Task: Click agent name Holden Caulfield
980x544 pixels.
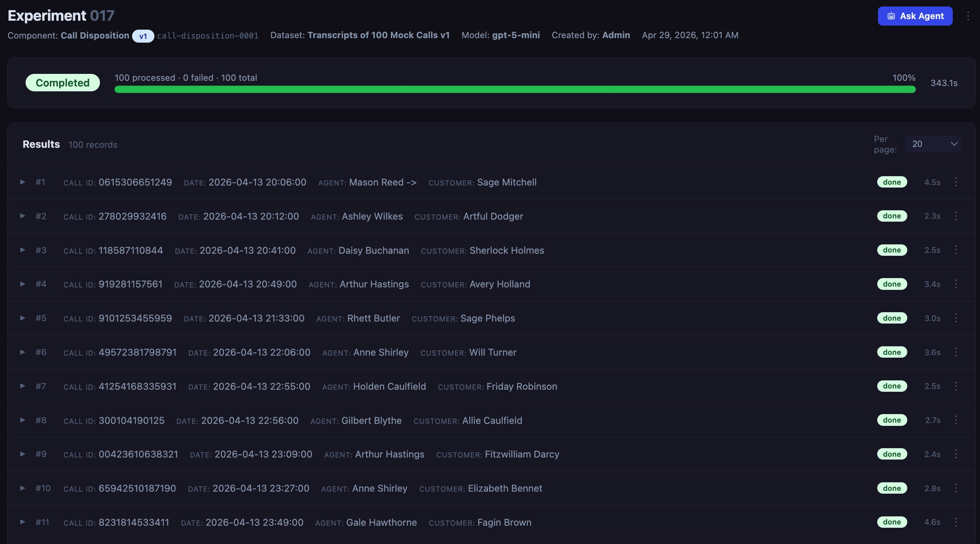Action: click(389, 386)
